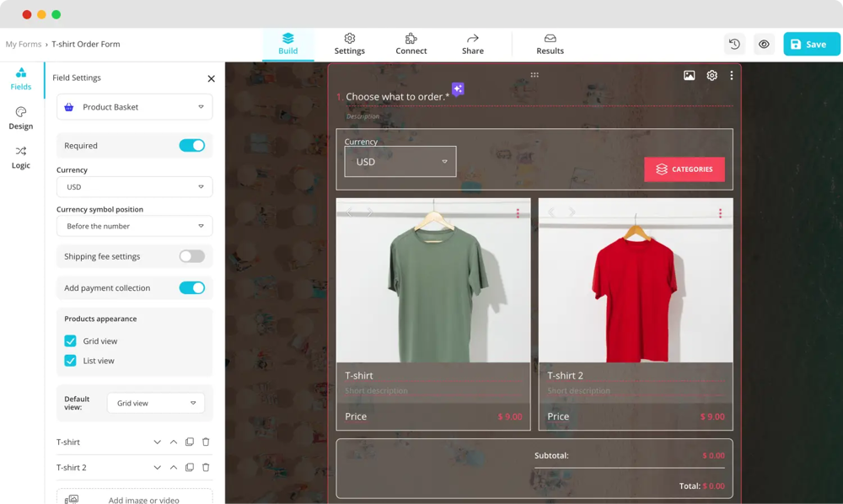843x504 pixels.
Task: Enable the Shipping fee settings toggle
Action: click(x=191, y=256)
